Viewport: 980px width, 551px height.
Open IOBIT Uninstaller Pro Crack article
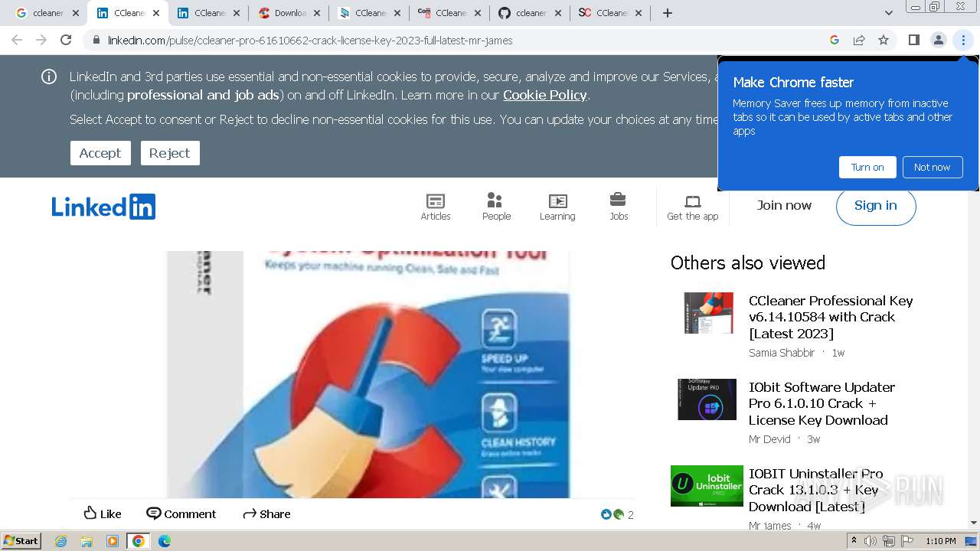pos(815,490)
